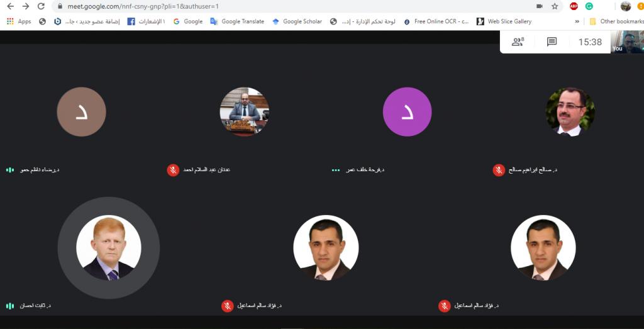Select the purple avatar participant tile
644x329 pixels.
click(407, 112)
